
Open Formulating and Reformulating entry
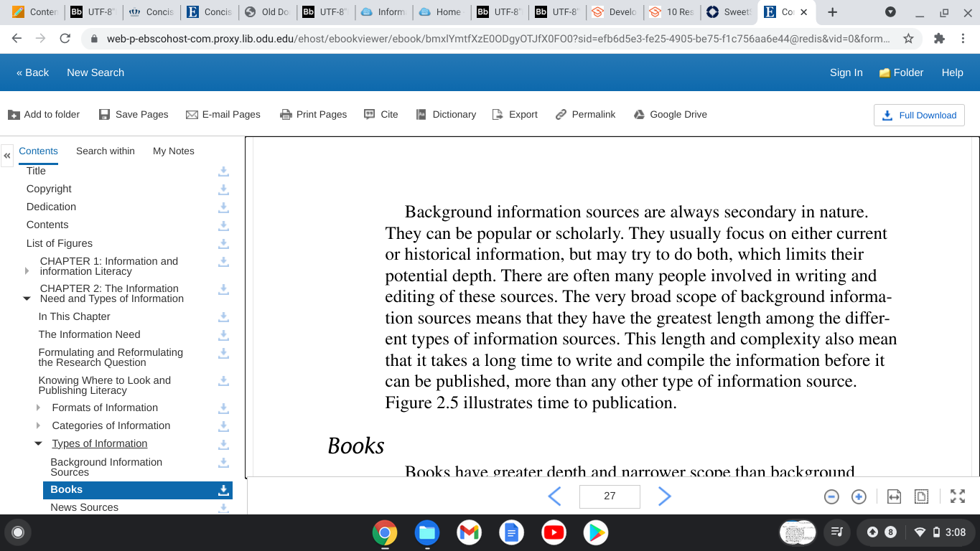pos(111,357)
